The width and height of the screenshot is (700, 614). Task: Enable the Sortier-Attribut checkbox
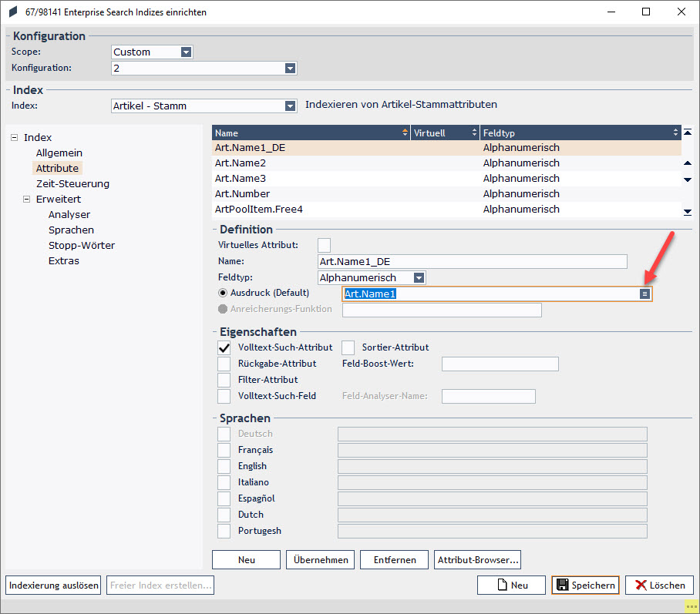click(x=348, y=347)
